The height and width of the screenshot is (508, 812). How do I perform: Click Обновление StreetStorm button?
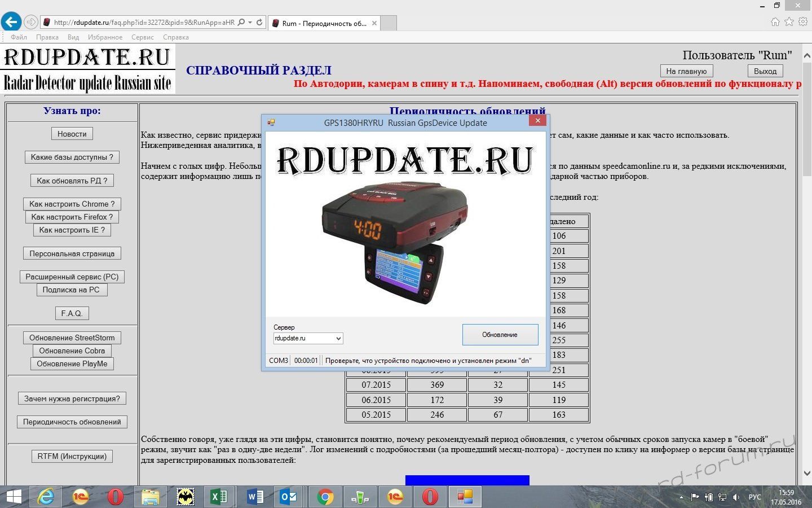(72, 338)
